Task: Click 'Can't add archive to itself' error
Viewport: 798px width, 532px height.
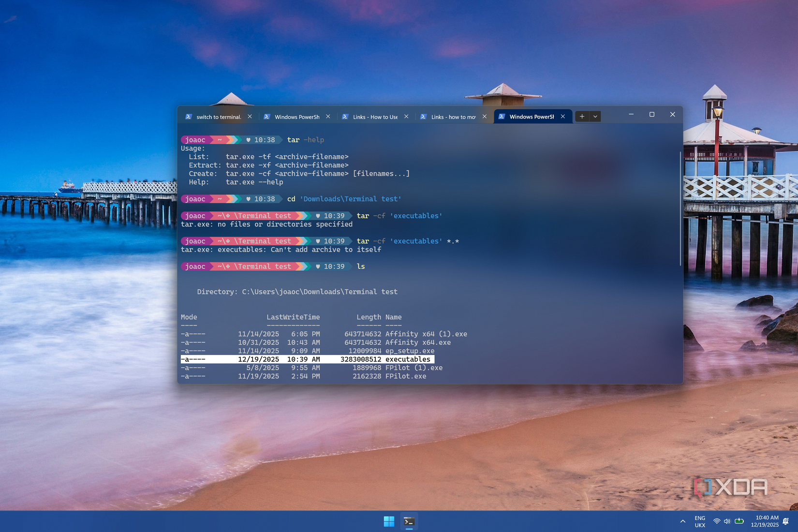Action: tap(326, 250)
